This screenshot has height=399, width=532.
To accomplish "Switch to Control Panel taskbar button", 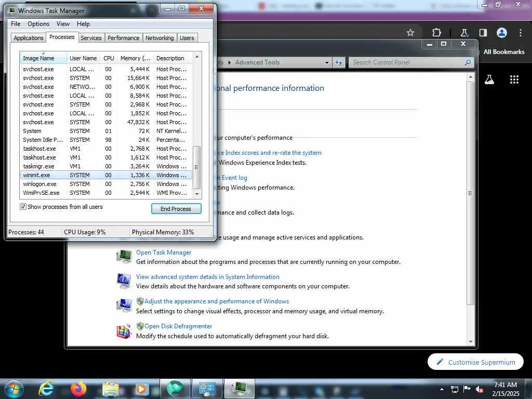I will [x=207, y=389].
